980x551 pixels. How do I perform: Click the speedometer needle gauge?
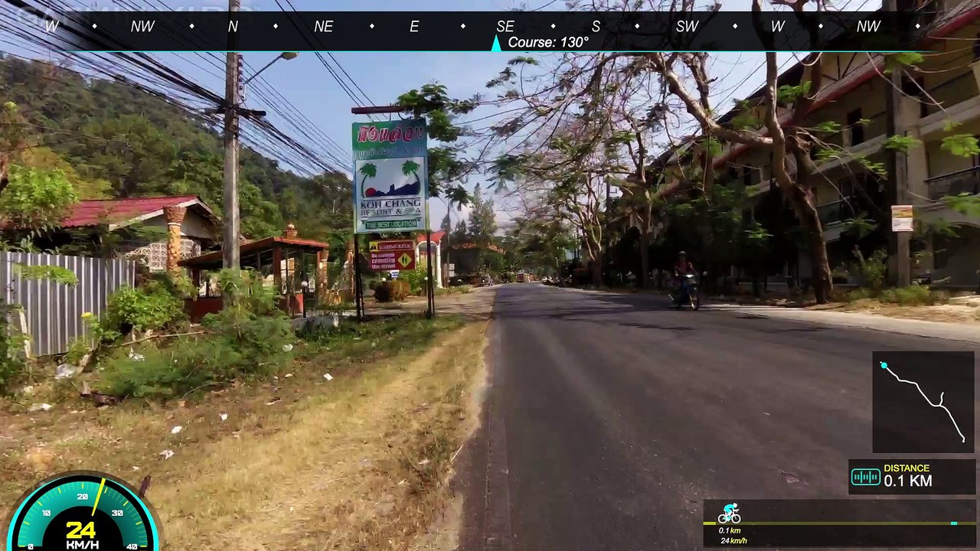point(83,511)
